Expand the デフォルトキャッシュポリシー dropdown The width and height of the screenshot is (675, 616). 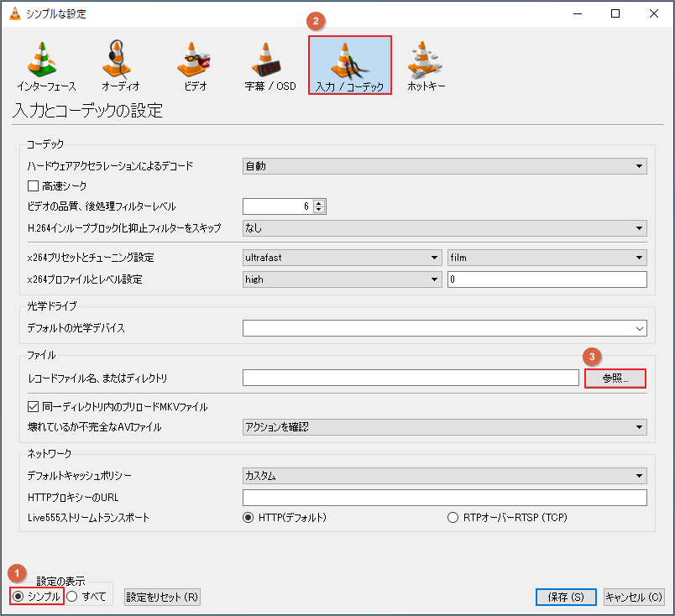click(640, 475)
